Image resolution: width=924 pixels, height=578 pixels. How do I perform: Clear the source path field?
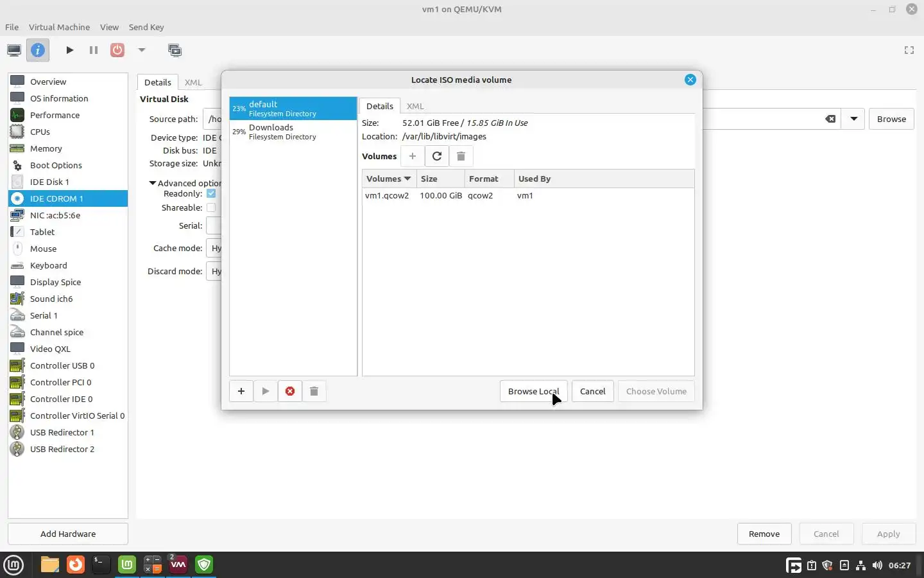[830, 119]
